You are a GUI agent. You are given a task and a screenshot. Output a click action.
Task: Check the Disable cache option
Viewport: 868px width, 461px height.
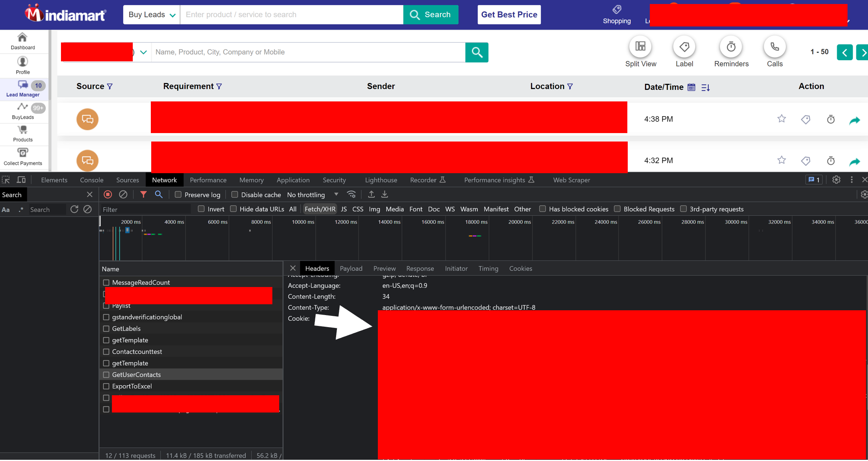[235, 194]
